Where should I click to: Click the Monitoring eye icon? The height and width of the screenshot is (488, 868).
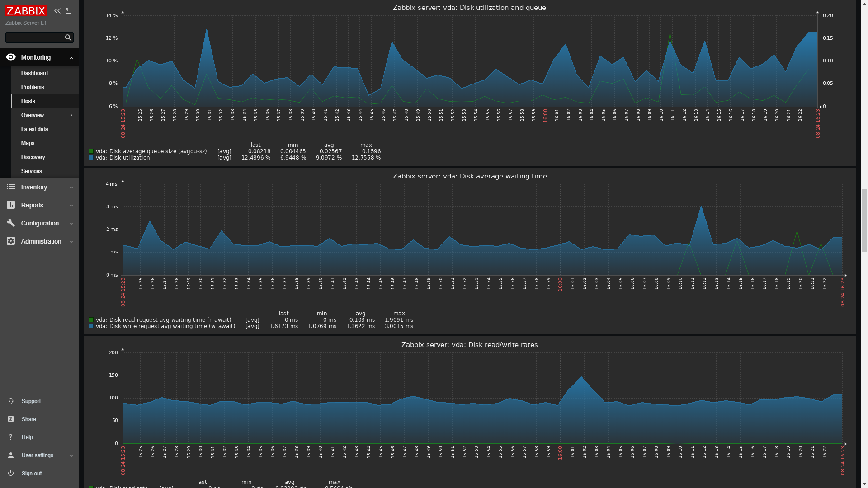(x=11, y=57)
